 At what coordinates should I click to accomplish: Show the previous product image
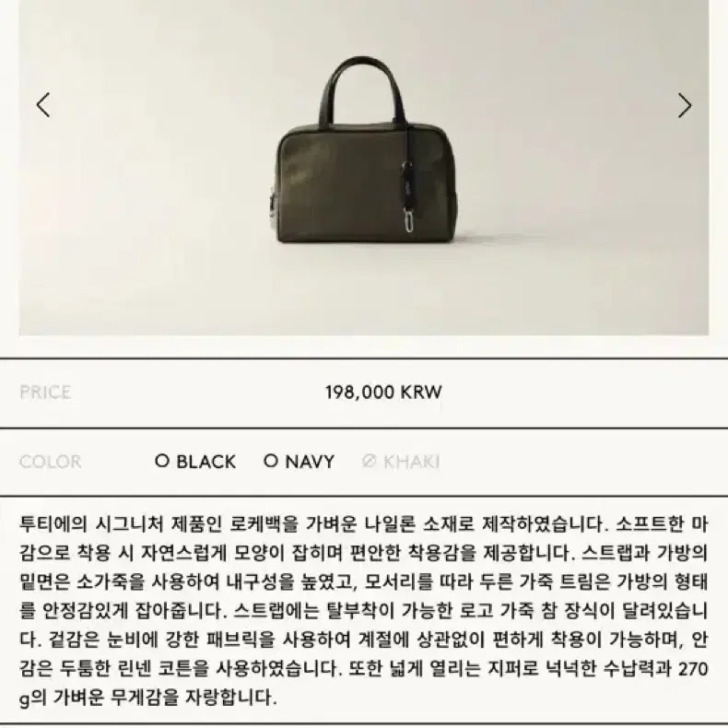coord(43,105)
